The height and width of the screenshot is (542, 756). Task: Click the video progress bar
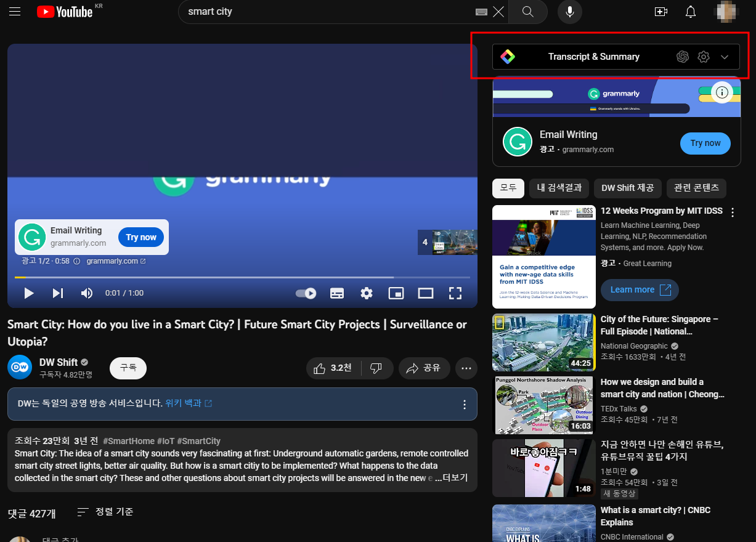pyautogui.click(x=242, y=277)
